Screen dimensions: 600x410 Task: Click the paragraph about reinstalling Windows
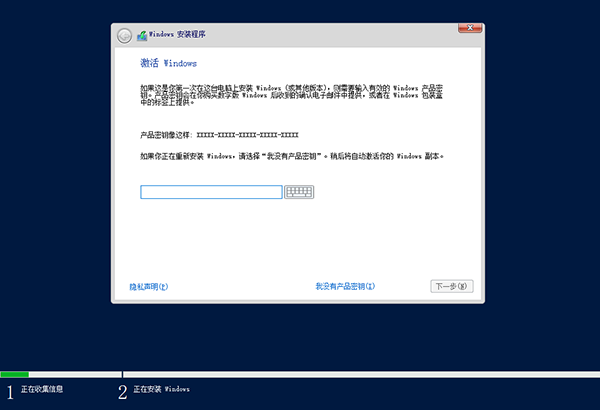coord(292,156)
